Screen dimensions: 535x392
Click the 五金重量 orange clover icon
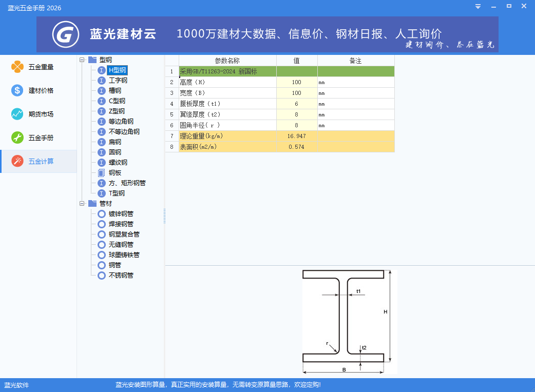(17, 67)
